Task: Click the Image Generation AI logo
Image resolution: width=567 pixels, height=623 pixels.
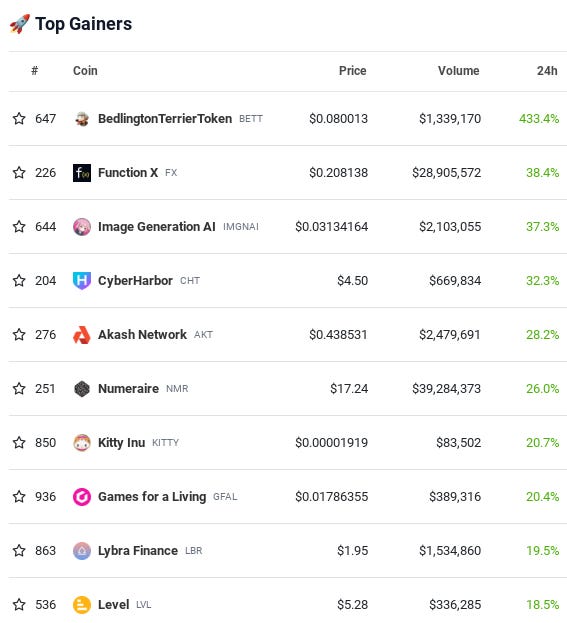Action: tap(82, 227)
